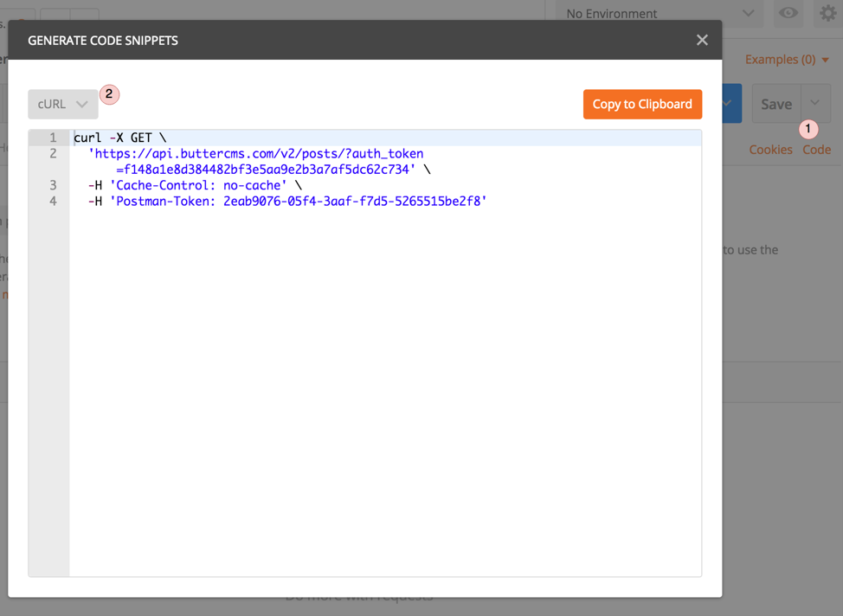Select line number 4 in gutter

click(53, 202)
